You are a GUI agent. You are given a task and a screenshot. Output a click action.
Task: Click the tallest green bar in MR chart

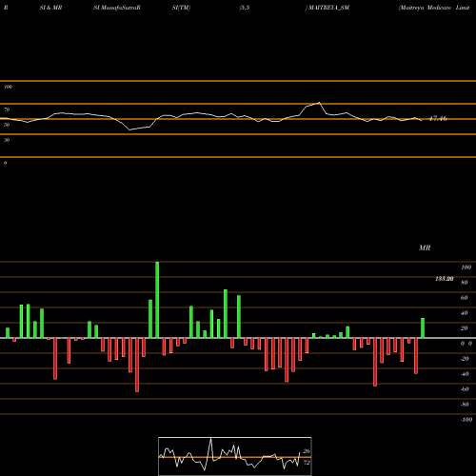click(157, 300)
